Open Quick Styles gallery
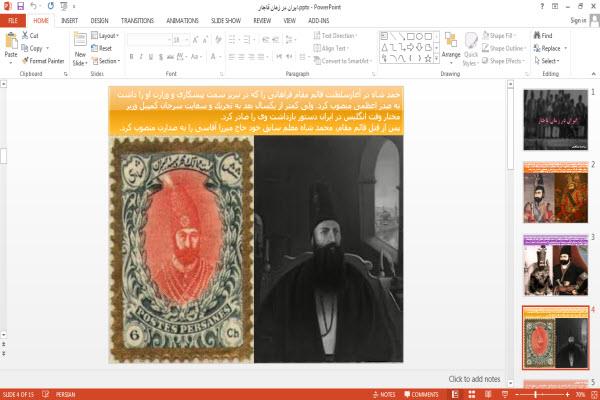 pyautogui.click(x=471, y=49)
